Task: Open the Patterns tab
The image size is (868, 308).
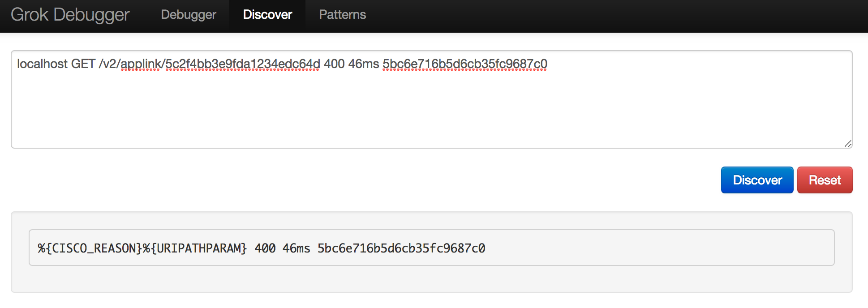Action: coord(342,14)
